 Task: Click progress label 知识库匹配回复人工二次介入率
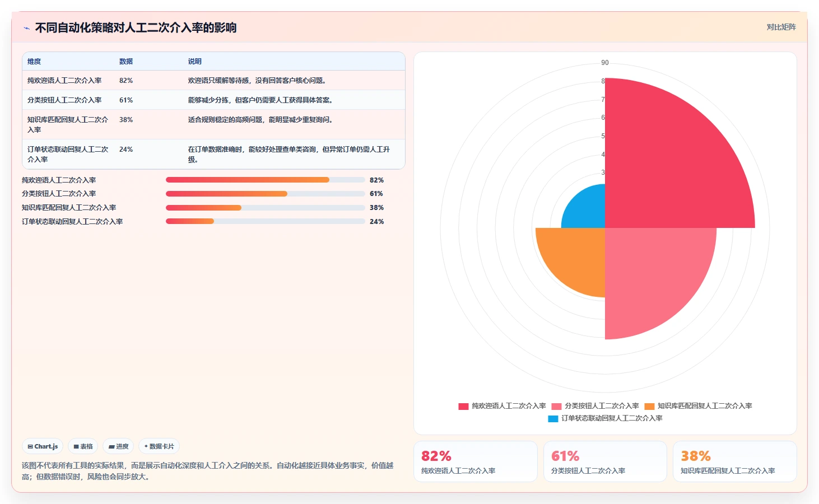(69, 208)
